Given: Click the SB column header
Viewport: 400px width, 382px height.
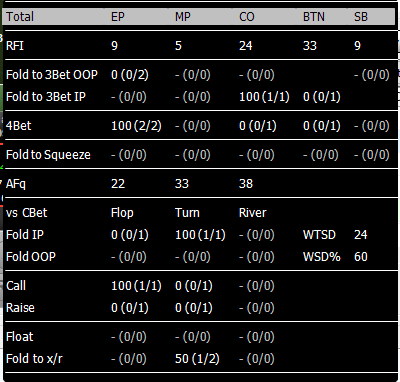Looking at the screenshot, I should [361, 17].
